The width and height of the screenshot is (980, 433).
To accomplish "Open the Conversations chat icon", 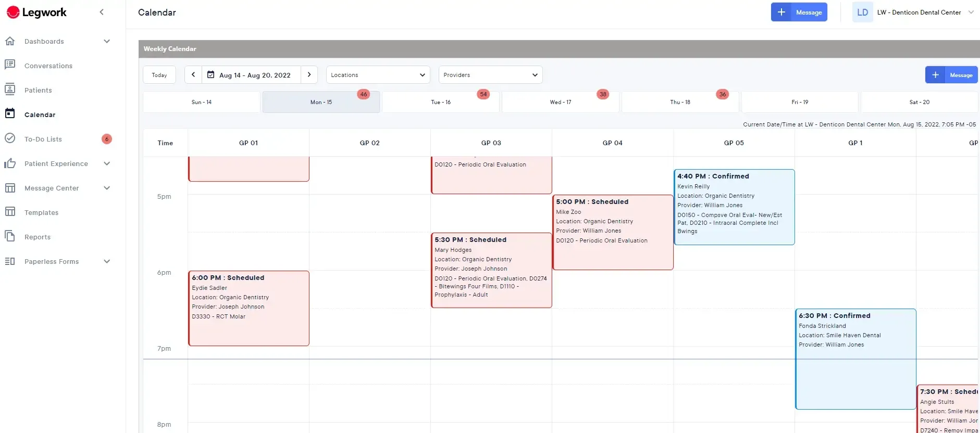I will (10, 65).
